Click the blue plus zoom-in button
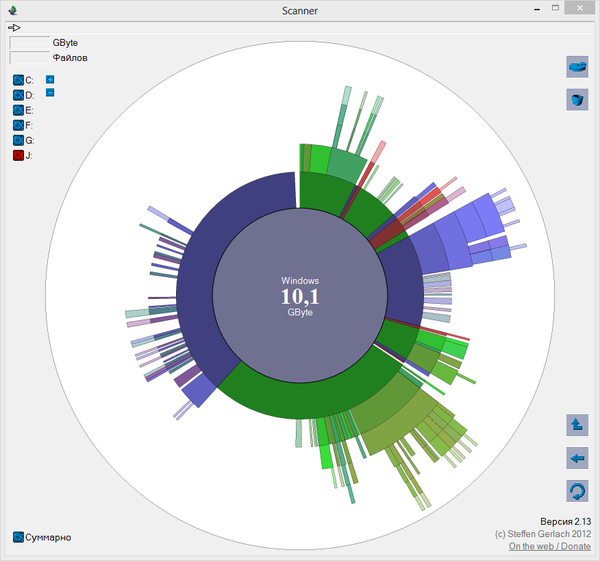The height and width of the screenshot is (561, 600). pyautogui.click(x=50, y=79)
